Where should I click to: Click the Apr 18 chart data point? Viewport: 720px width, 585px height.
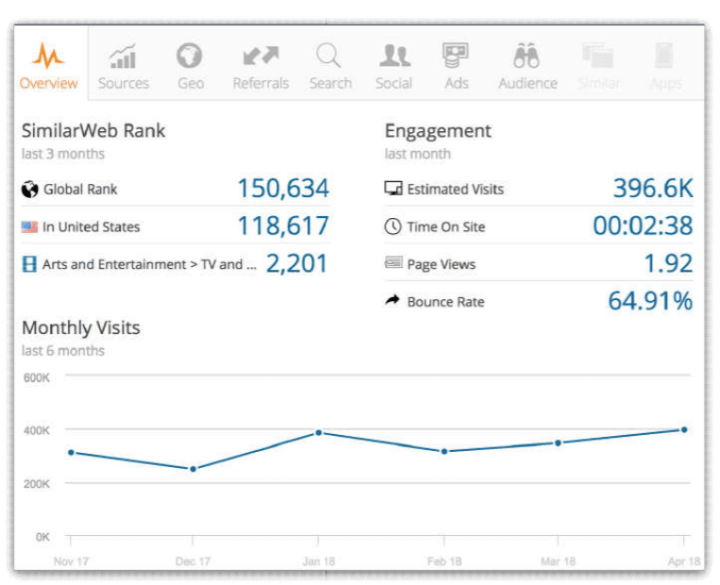point(684,430)
